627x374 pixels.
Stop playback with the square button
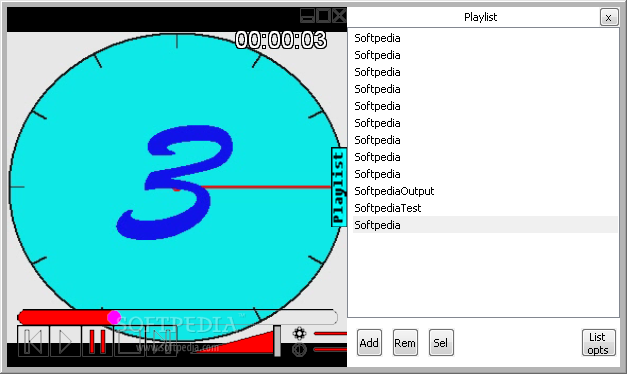[x=130, y=341]
